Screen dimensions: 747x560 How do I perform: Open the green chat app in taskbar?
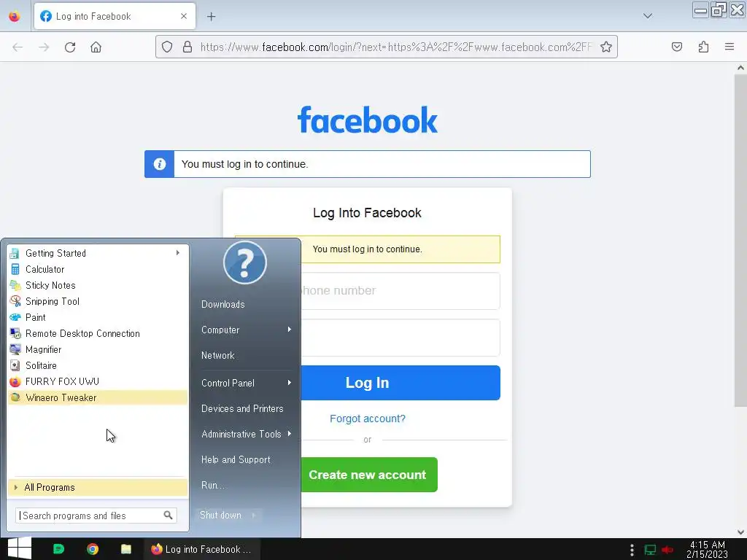point(58,549)
